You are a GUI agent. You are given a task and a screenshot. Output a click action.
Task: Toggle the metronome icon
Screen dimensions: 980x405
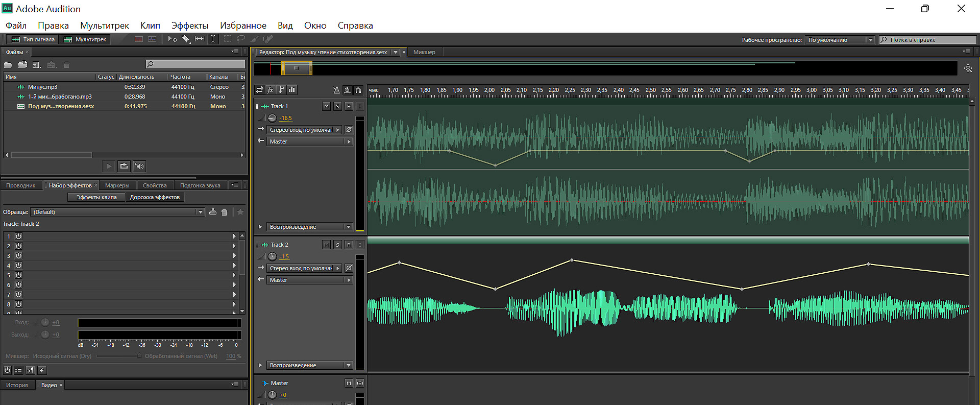pyautogui.click(x=336, y=90)
